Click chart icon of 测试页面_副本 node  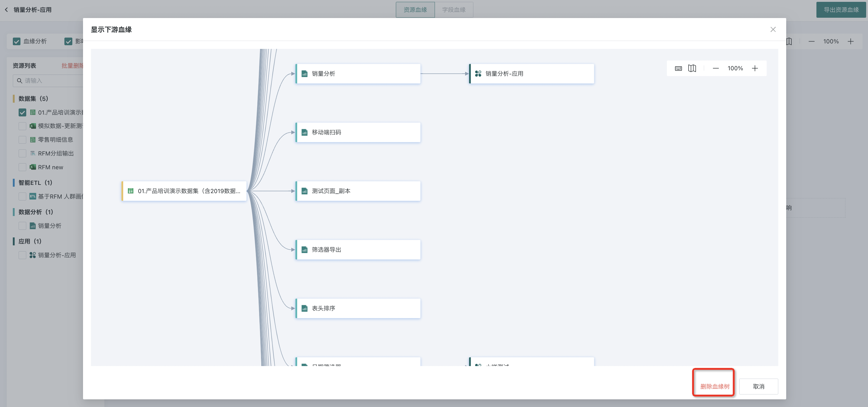[x=304, y=191]
